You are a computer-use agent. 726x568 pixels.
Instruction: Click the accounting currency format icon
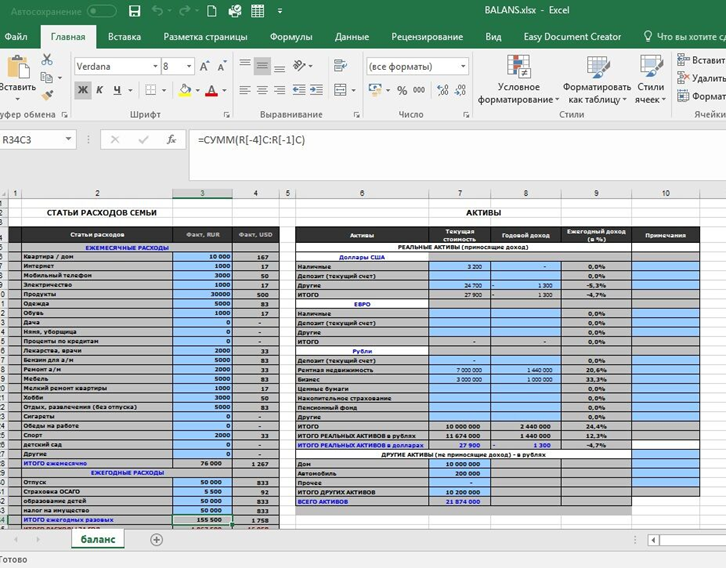coord(375,90)
